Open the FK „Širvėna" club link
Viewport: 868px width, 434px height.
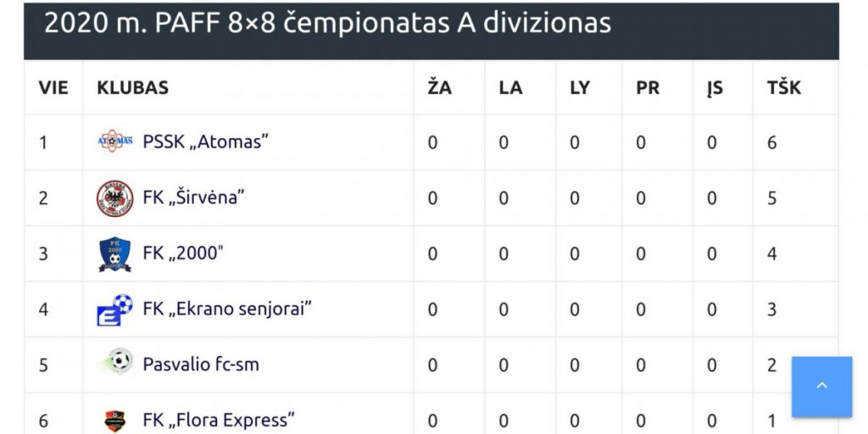[x=193, y=198]
